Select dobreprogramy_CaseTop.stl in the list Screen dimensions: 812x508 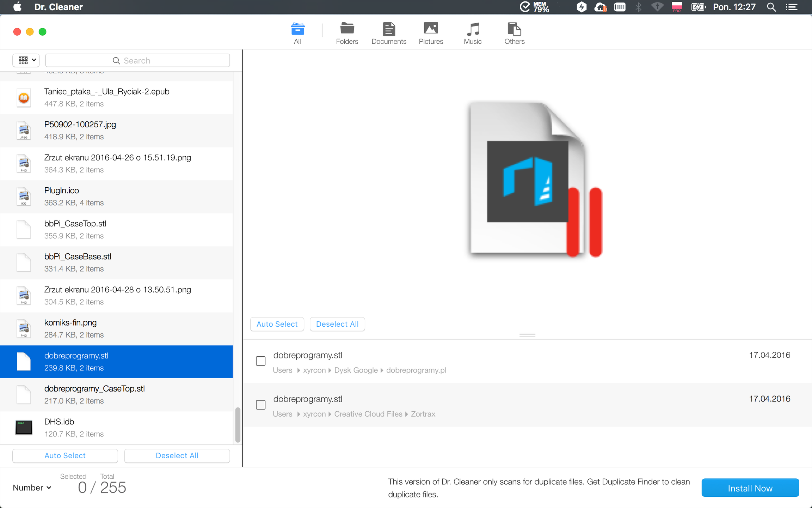tap(116, 395)
